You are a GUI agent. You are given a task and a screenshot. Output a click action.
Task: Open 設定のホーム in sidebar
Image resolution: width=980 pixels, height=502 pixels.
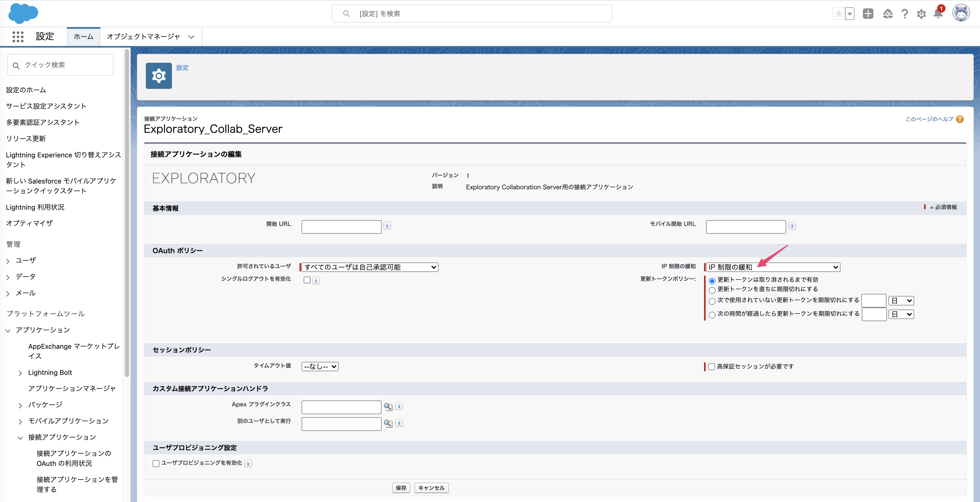pos(26,90)
